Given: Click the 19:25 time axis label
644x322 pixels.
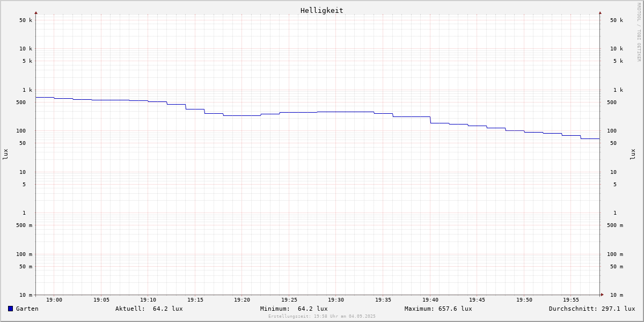Looking at the screenshot, I should click(x=289, y=300).
